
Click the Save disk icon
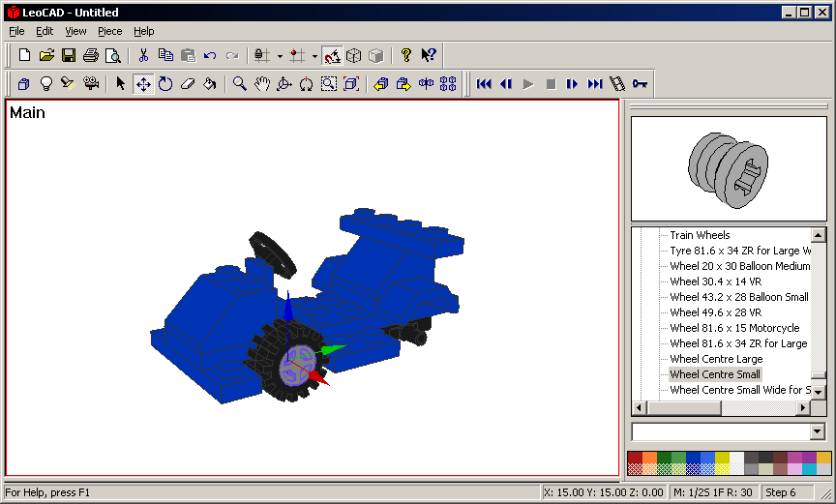click(x=69, y=55)
